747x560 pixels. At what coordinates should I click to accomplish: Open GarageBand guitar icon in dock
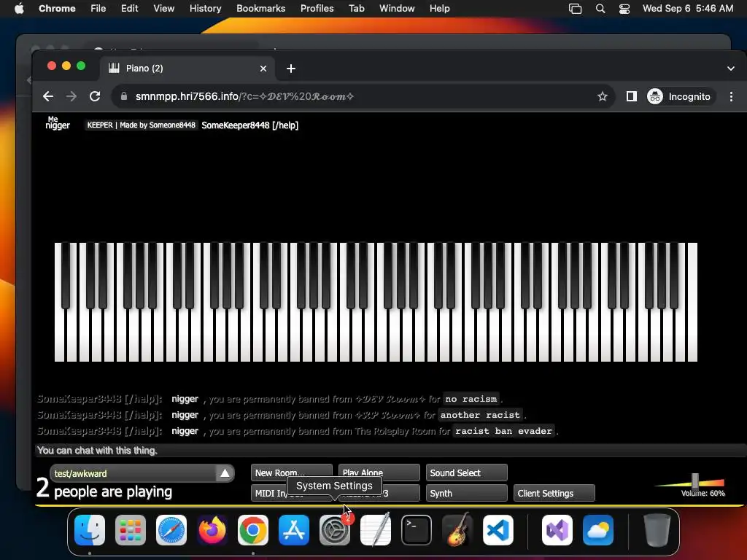tap(457, 530)
